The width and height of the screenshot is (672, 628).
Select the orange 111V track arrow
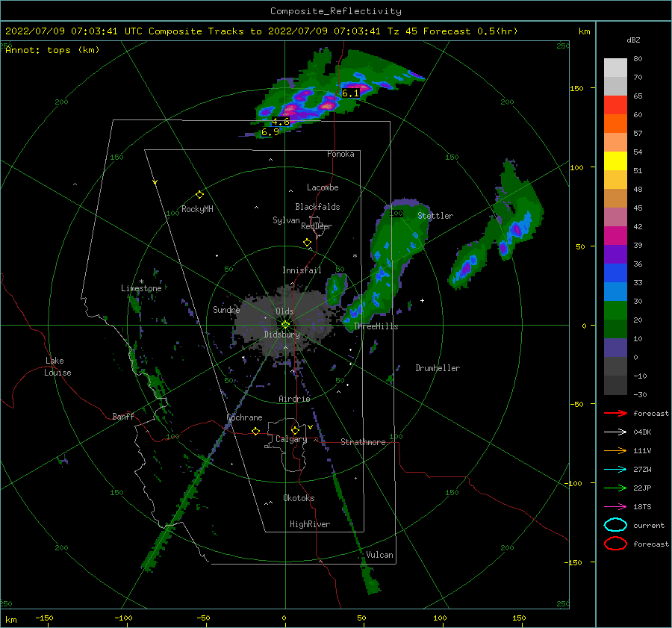pos(615,450)
